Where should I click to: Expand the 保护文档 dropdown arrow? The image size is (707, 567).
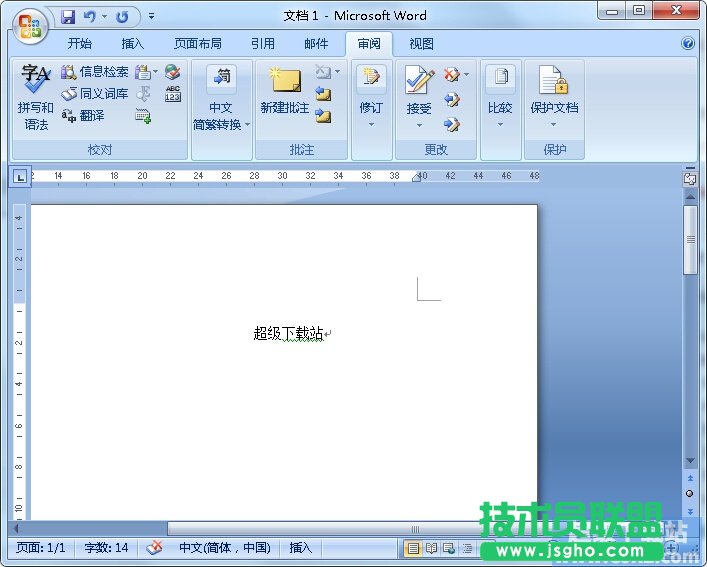coord(553,125)
